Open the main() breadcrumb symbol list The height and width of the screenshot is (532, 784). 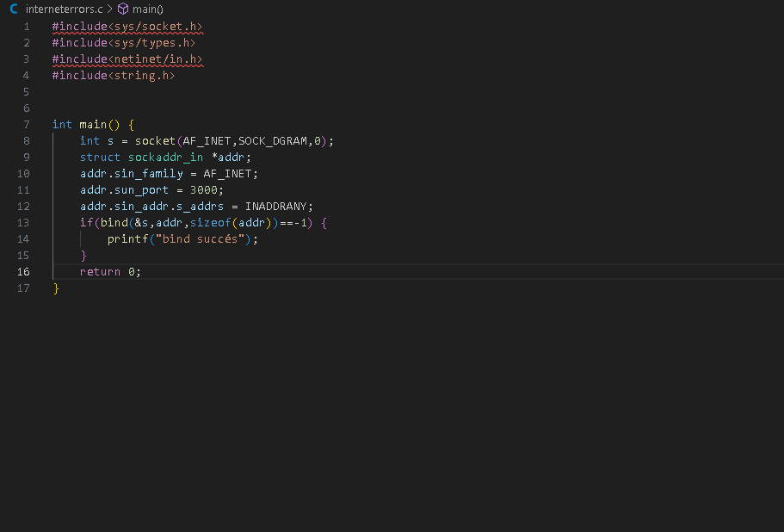click(148, 9)
